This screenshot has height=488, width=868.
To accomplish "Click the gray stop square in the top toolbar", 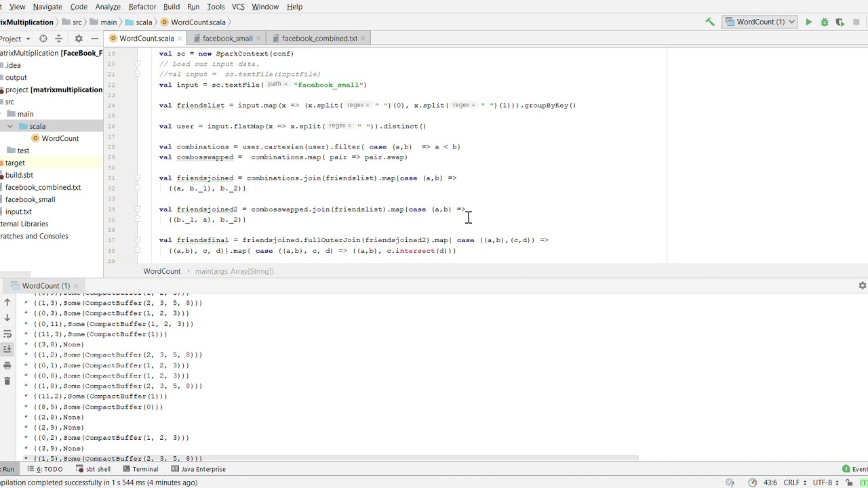I will pos(856,22).
